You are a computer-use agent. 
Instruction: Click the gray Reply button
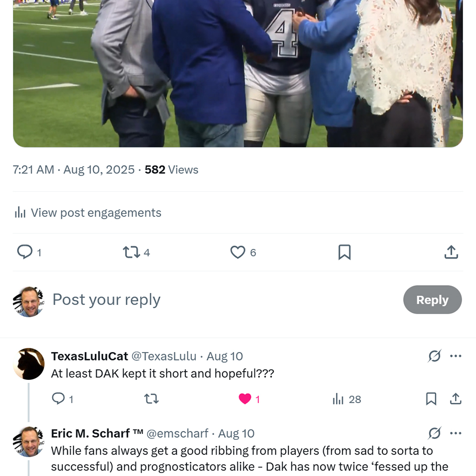(x=432, y=299)
